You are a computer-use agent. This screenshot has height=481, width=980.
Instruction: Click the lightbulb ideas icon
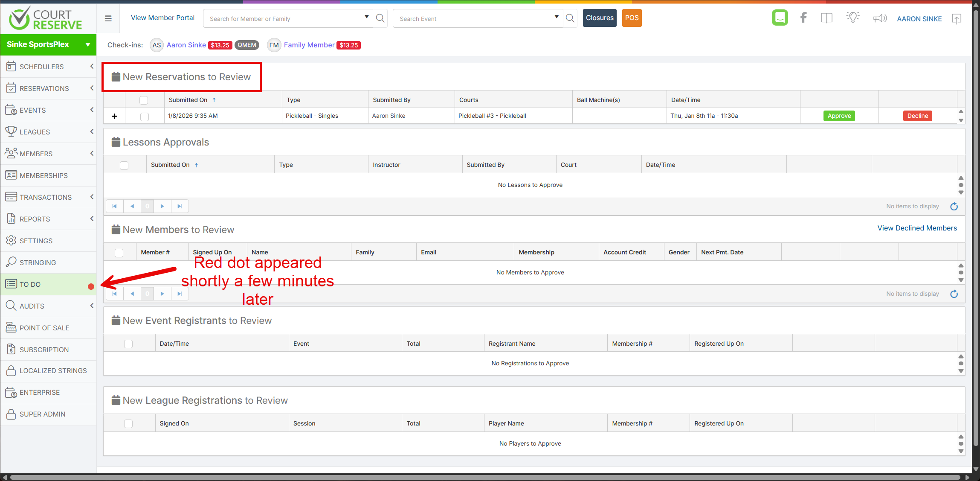coord(852,18)
